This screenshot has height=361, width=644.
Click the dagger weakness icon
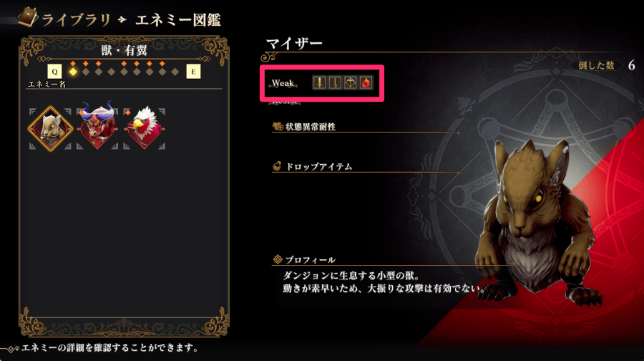tap(335, 82)
